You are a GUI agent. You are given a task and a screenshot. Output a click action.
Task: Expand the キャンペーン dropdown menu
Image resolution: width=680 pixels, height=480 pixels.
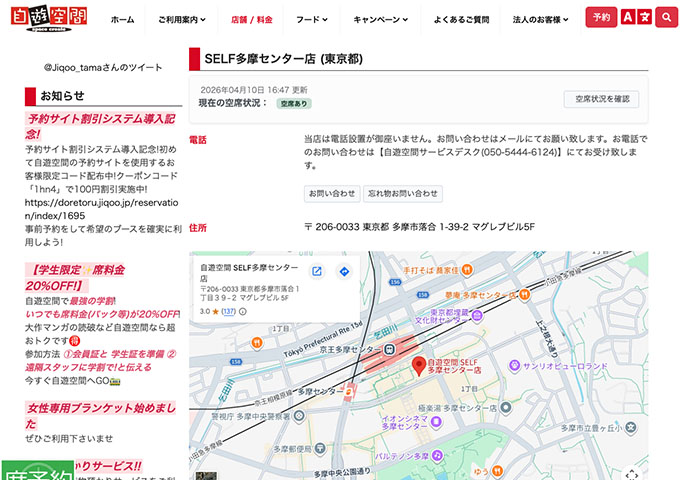point(380,20)
